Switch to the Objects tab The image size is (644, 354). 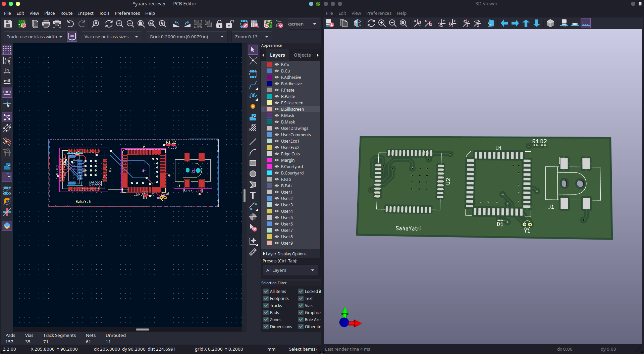(302, 55)
